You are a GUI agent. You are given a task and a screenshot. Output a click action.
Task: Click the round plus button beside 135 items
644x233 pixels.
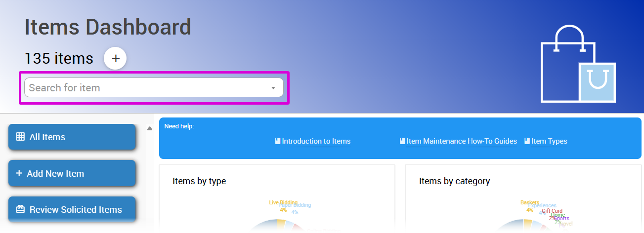(x=115, y=58)
